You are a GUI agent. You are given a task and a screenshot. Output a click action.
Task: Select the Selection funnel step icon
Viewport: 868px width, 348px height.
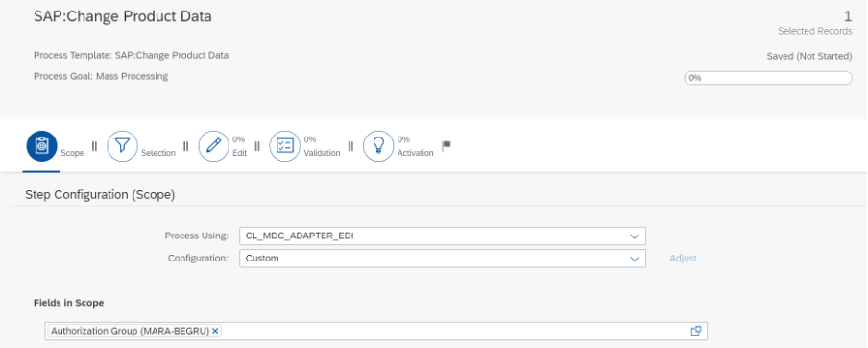pyautogui.click(x=122, y=146)
